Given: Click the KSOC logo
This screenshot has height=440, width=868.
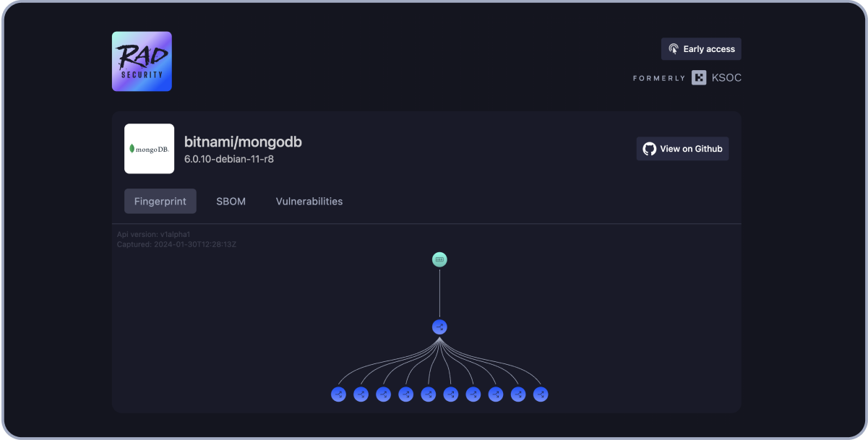Looking at the screenshot, I should coord(716,78).
